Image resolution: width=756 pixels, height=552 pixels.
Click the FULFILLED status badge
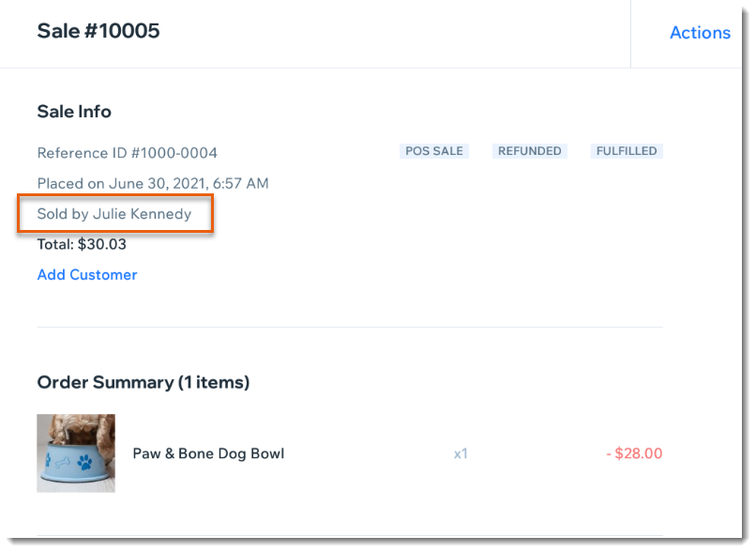click(x=627, y=151)
